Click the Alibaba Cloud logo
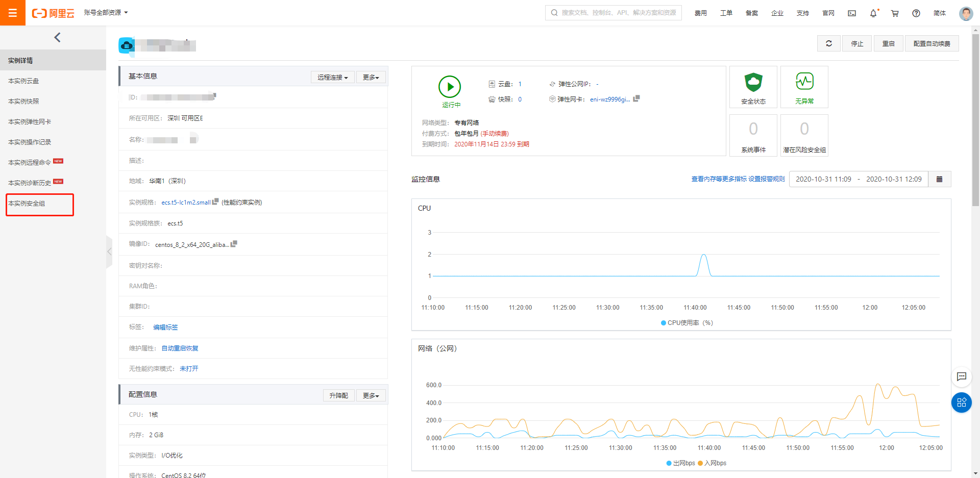This screenshot has width=980, height=478. 53,13
